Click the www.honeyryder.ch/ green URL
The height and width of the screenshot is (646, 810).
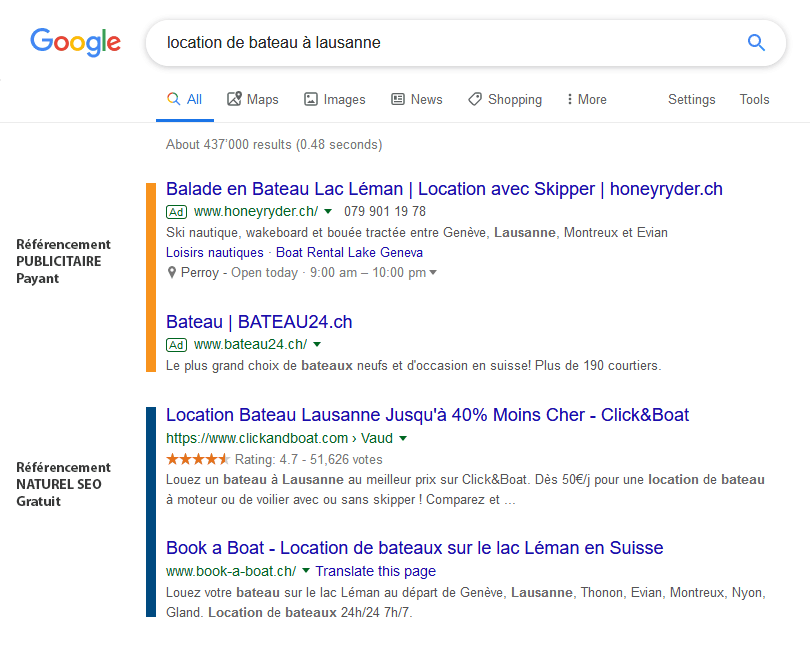[x=256, y=212]
